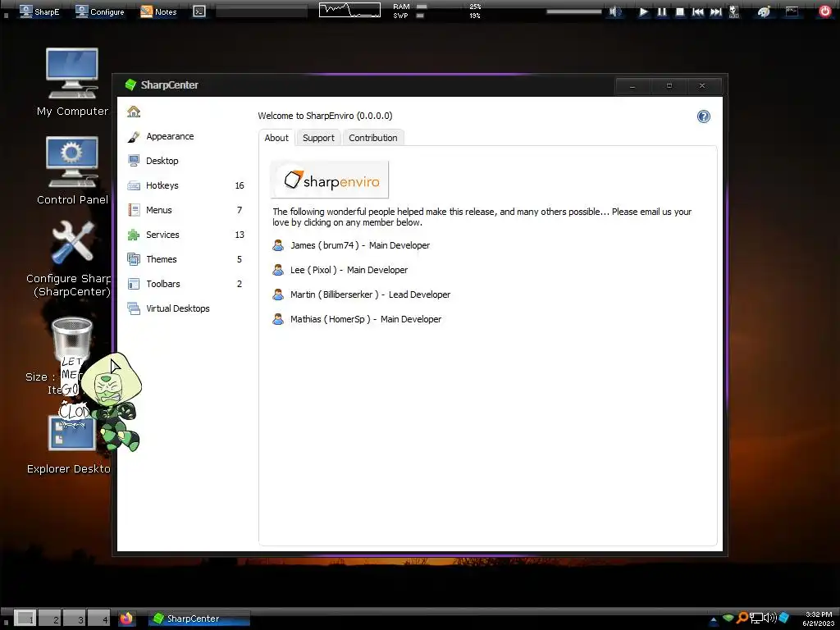
Task: Click the SharpCenter taskbar button
Action: pyautogui.click(x=199, y=619)
